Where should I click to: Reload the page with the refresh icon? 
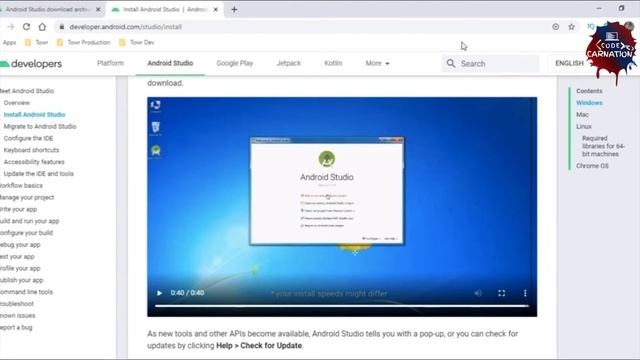point(26,27)
